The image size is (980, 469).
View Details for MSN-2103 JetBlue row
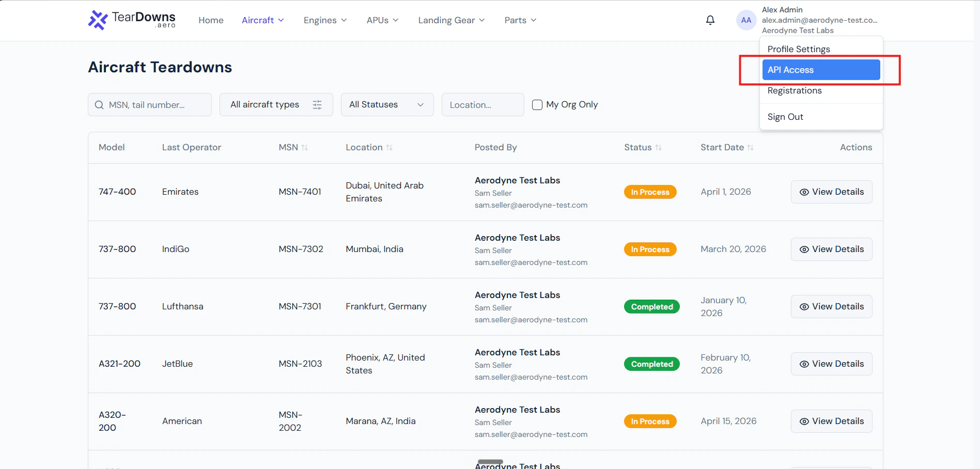[831, 364]
